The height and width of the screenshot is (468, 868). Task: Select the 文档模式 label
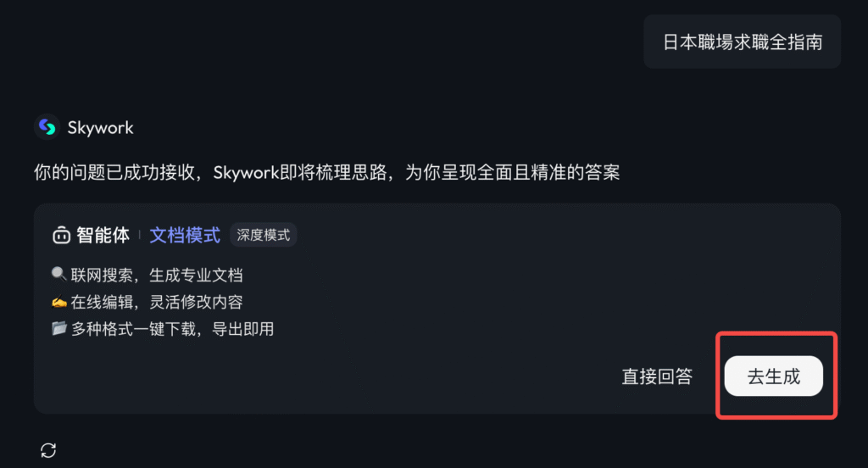pyautogui.click(x=185, y=236)
